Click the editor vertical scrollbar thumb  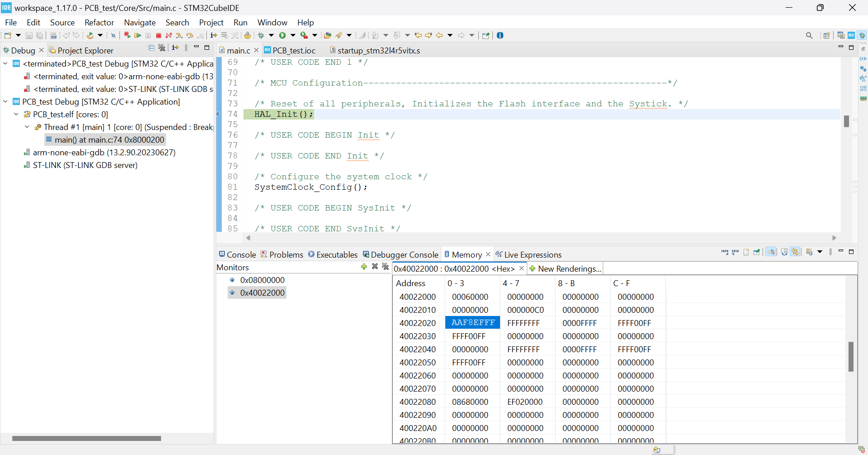tap(846, 121)
